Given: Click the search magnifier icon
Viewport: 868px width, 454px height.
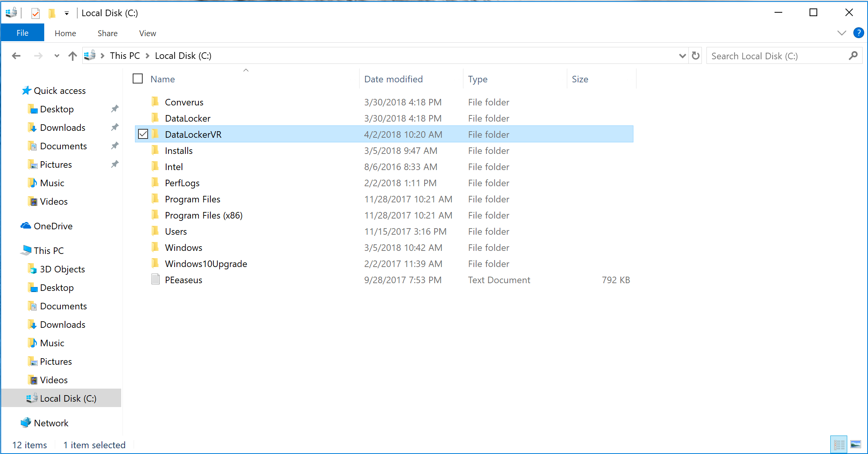Looking at the screenshot, I should pyautogui.click(x=853, y=56).
